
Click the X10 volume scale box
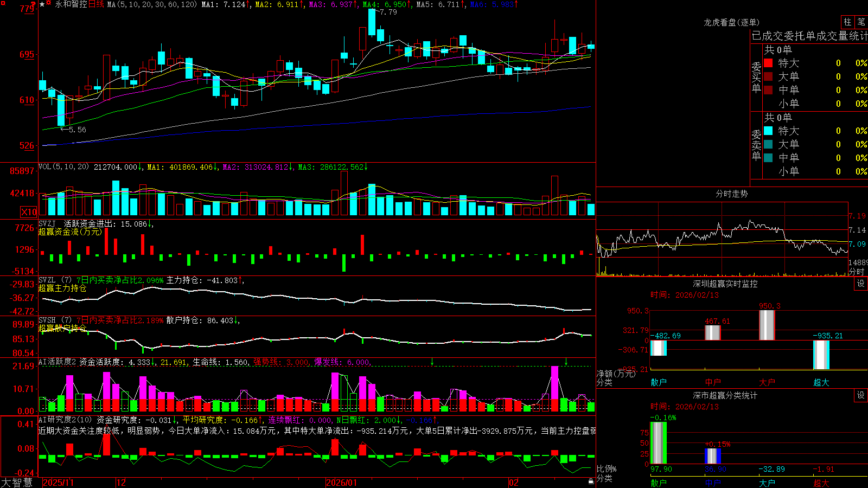pyautogui.click(x=29, y=212)
